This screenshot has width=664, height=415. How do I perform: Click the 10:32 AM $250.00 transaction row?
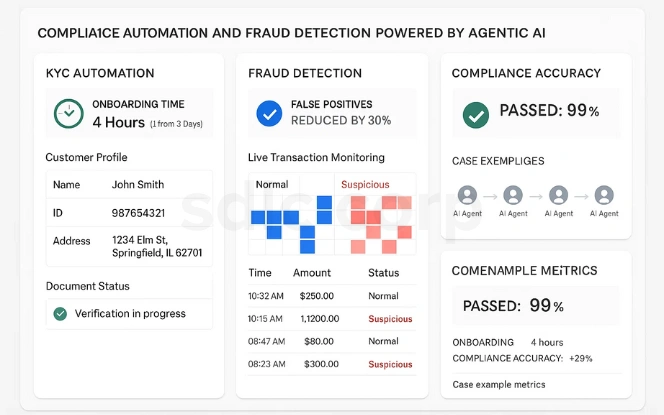(x=322, y=296)
